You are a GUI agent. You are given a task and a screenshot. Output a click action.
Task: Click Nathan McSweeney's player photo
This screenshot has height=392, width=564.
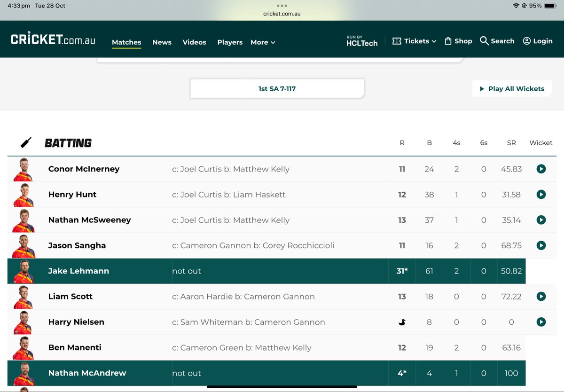point(23,220)
